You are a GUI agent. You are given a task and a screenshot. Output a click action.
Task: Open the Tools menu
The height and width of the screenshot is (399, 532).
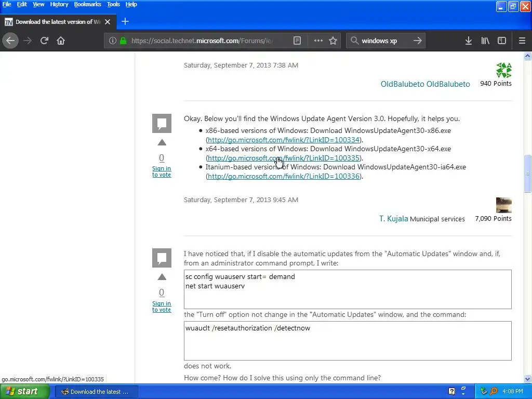click(113, 4)
